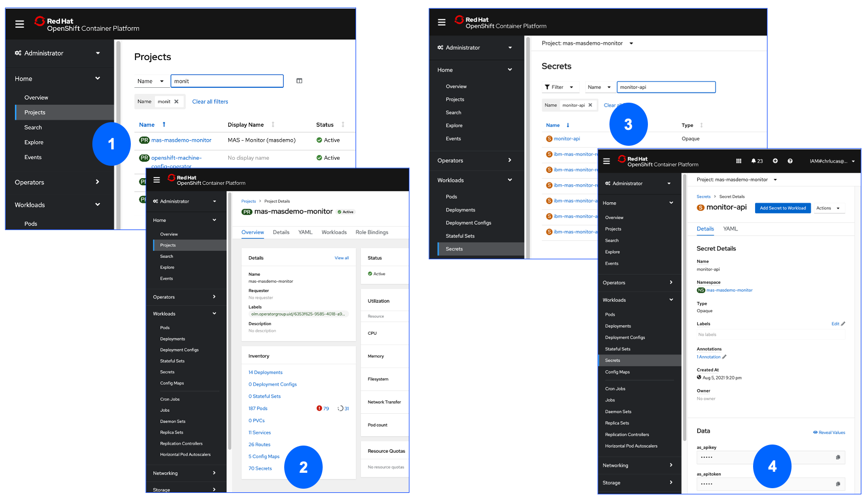Image resolution: width=868 pixels, height=501 pixels.
Task: Toggle Reveal Values for secret data
Action: click(829, 433)
